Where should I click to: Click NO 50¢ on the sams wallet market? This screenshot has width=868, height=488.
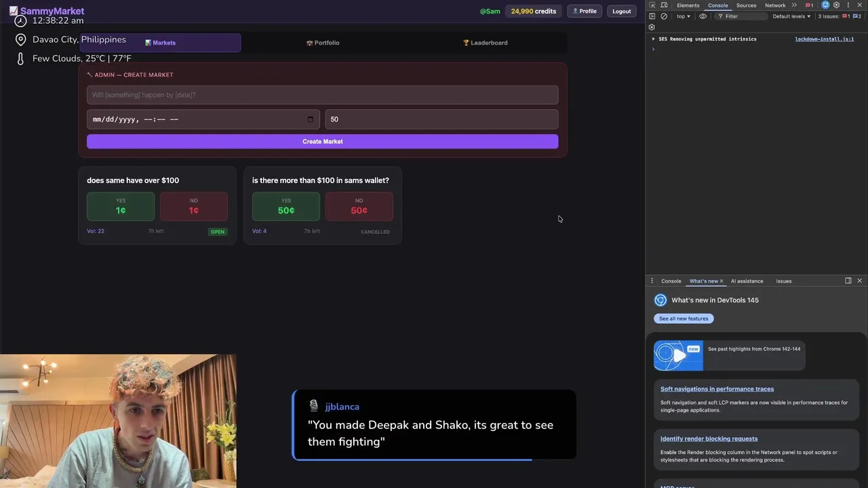coord(359,206)
